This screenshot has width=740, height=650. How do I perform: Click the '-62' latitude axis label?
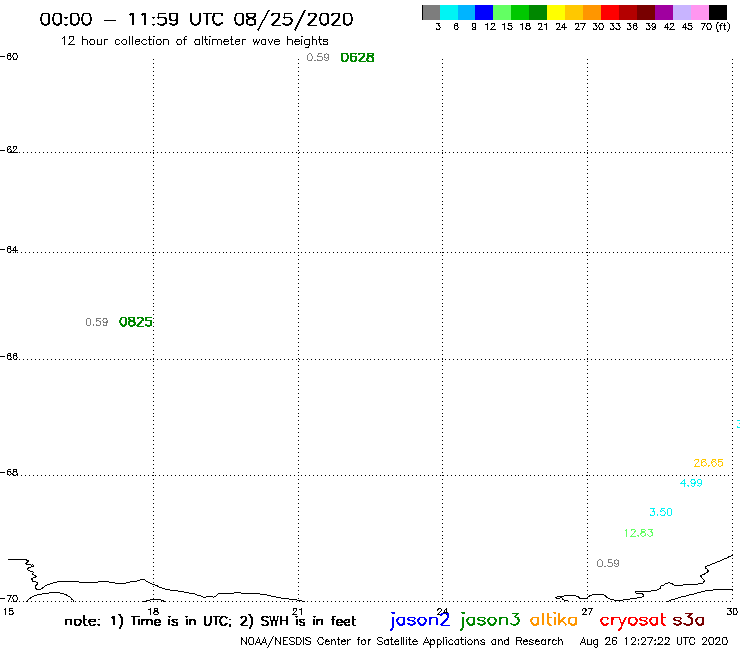9,150
